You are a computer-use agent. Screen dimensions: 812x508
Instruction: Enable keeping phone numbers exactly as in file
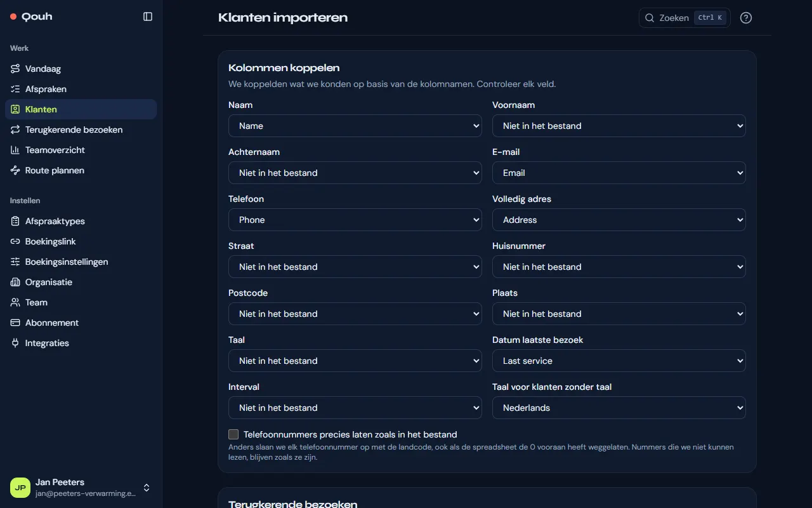[233, 434]
